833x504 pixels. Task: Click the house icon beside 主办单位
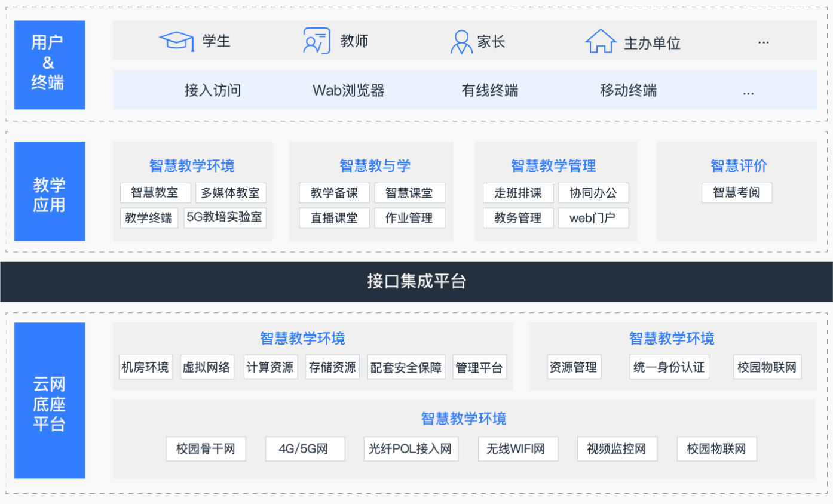click(x=600, y=42)
